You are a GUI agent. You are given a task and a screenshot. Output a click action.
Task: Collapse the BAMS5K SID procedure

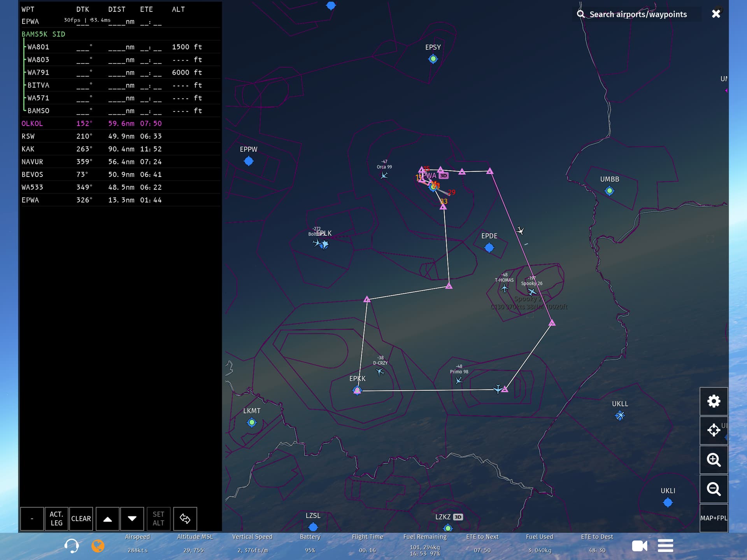click(x=43, y=34)
